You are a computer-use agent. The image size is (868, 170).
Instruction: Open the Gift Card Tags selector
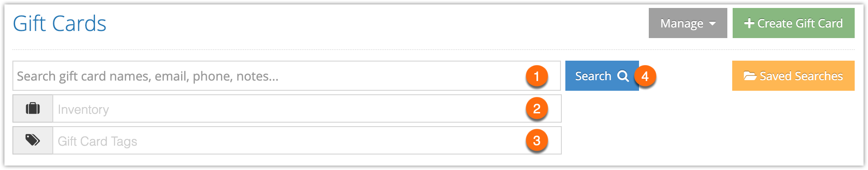[307, 141]
